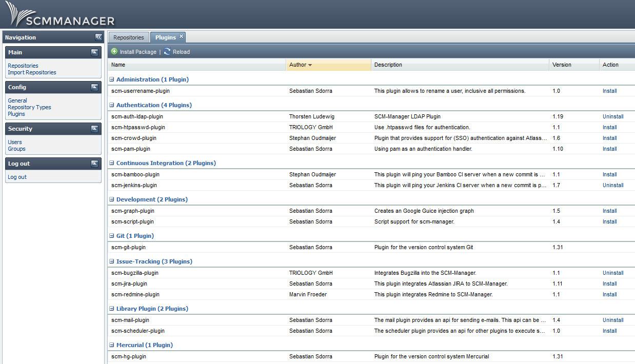Image resolution: width=635 pixels, height=364 pixels.
Task: Open the Author column sort dropdown
Action: click(x=310, y=65)
